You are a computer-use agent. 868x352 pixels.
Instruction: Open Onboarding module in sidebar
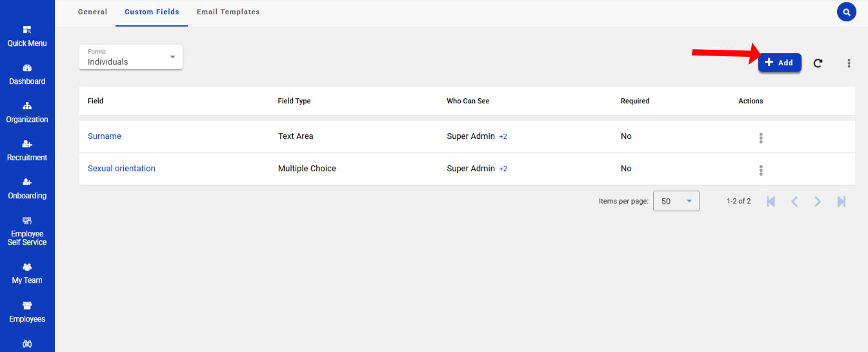pyautogui.click(x=27, y=189)
